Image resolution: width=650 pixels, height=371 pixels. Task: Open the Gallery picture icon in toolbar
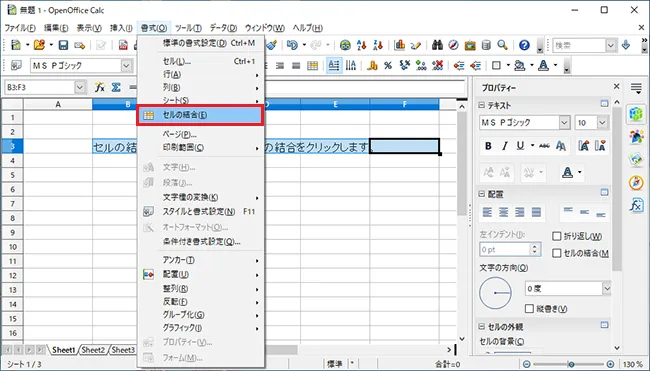point(470,45)
